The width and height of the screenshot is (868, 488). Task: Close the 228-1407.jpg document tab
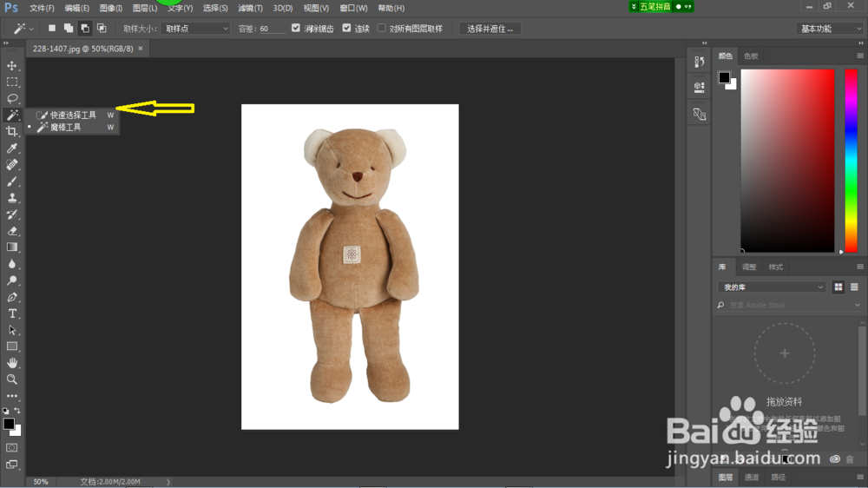point(141,49)
